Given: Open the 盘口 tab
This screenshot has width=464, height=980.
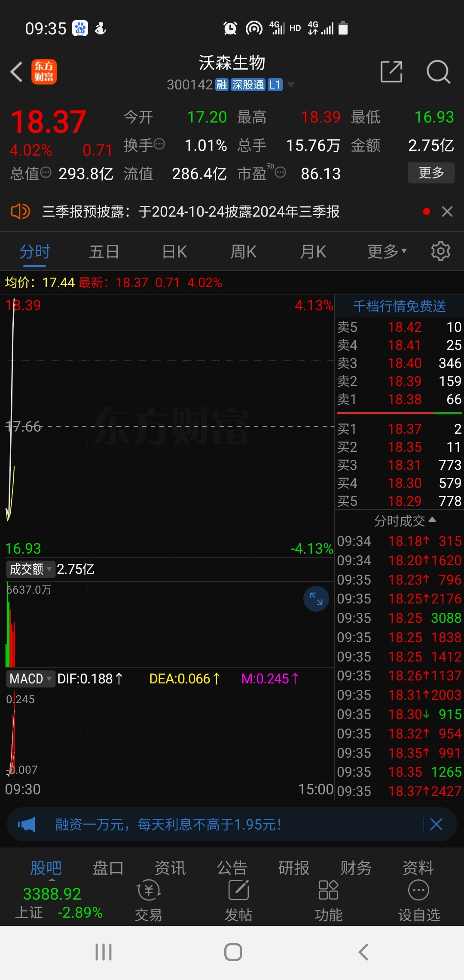Looking at the screenshot, I should click(x=108, y=867).
